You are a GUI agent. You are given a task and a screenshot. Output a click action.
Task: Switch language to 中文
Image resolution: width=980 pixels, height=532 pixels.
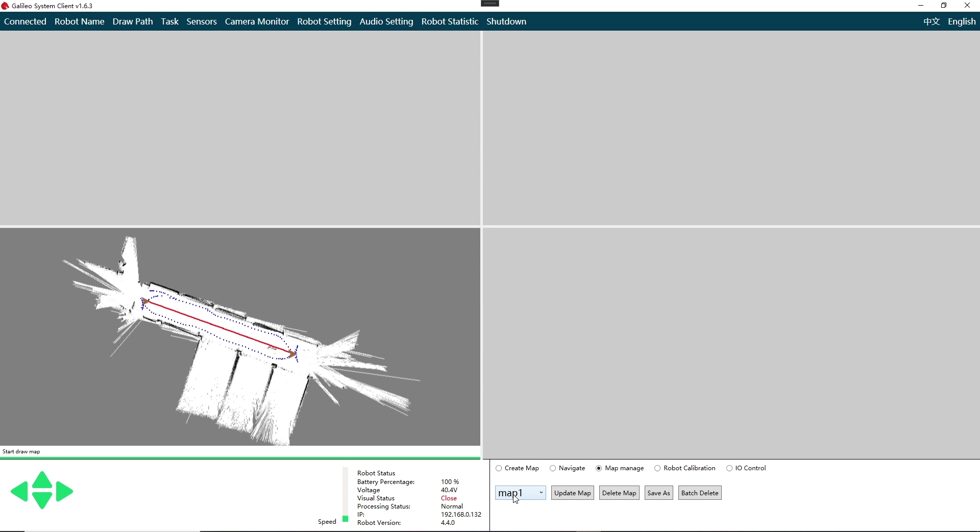(x=931, y=21)
